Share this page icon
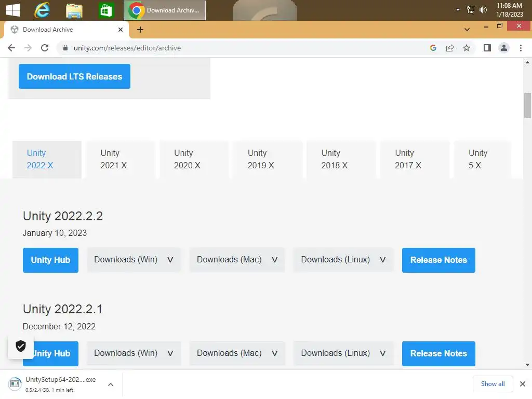532x399 pixels. coord(450,48)
